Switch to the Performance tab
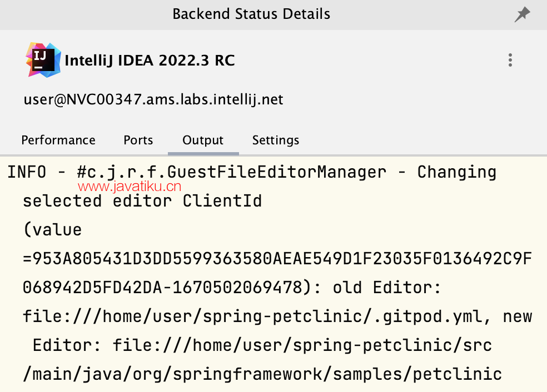This screenshot has width=547, height=392. (x=58, y=140)
